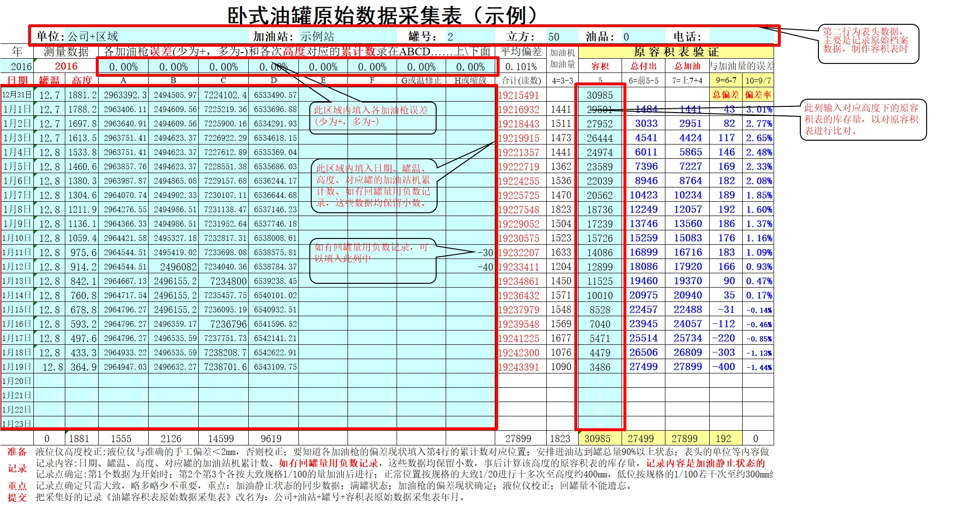Select 总加油 value 12057

(x=687, y=209)
